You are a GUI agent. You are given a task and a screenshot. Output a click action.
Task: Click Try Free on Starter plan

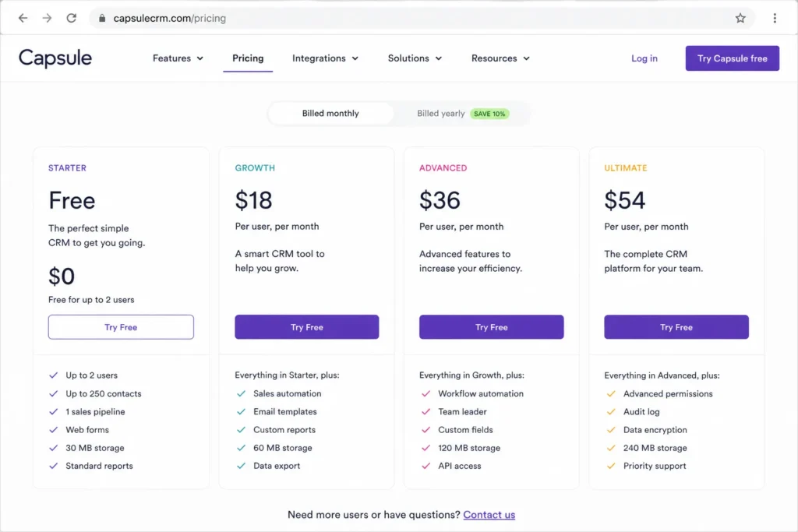(121, 327)
